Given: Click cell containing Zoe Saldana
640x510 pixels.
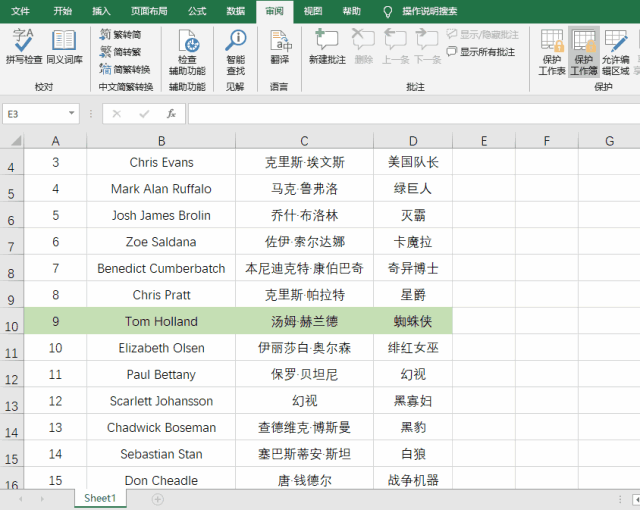Looking at the screenshot, I should pos(161,242).
